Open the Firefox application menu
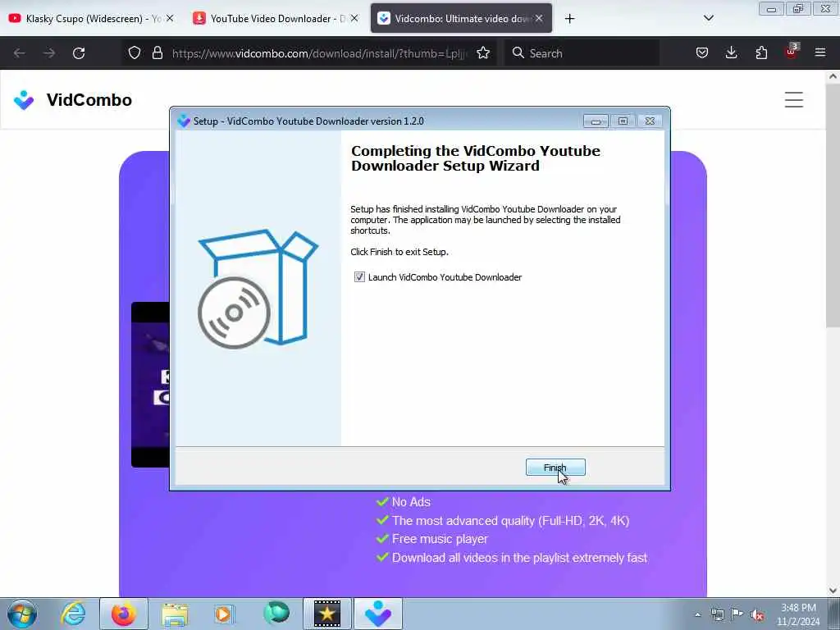 pos(820,52)
